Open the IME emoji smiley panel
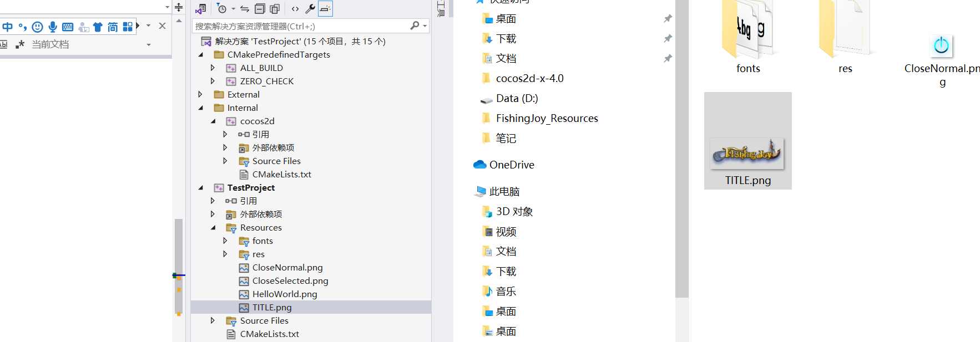Image resolution: width=980 pixels, height=342 pixels. pyautogui.click(x=37, y=27)
